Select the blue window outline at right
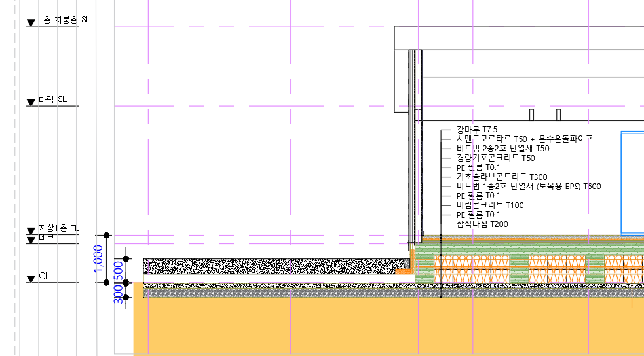The image size is (644, 356). [x=622, y=183]
